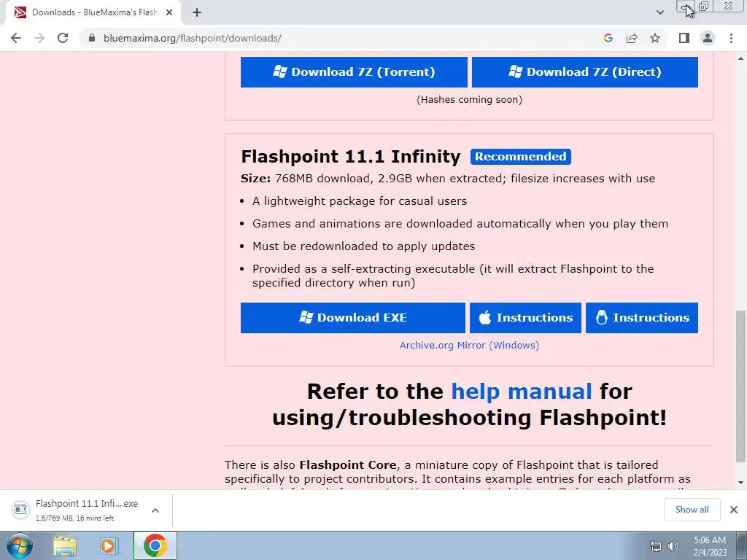This screenshot has height=560, width=747.
Task: Open the Chrome profile avatar menu
Action: point(708,38)
